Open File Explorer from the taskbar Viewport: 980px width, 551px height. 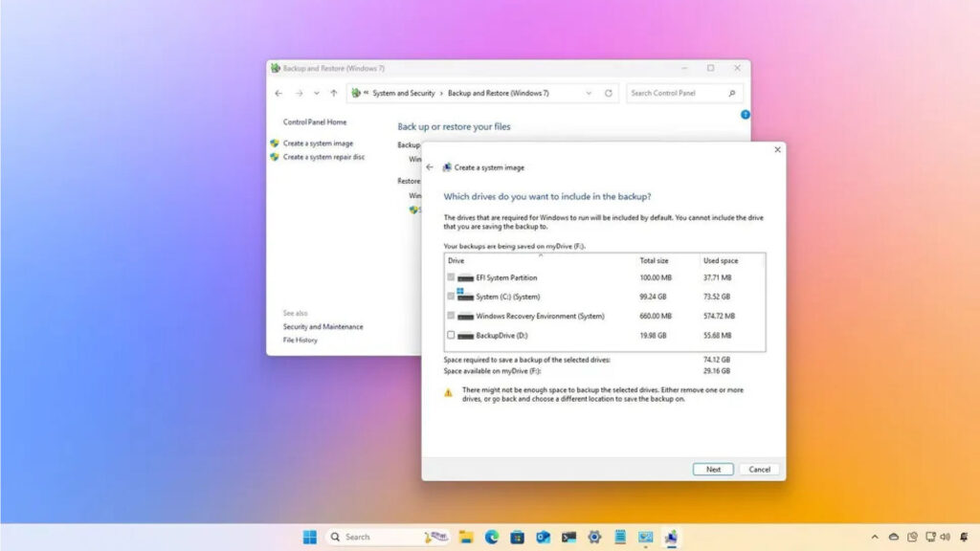coord(466,537)
